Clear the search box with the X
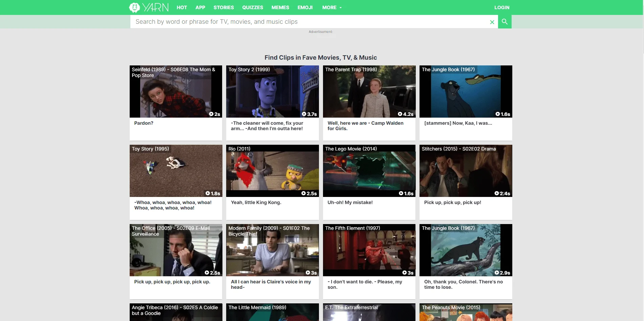The width and height of the screenshot is (644, 321). (492, 22)
